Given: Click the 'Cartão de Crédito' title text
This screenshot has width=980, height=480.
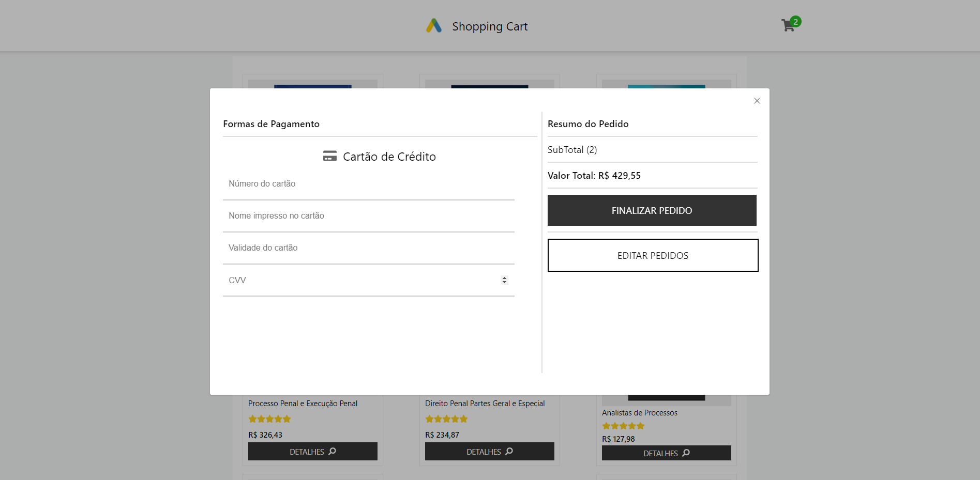Looking at the screenshot, I should (389, 157).
